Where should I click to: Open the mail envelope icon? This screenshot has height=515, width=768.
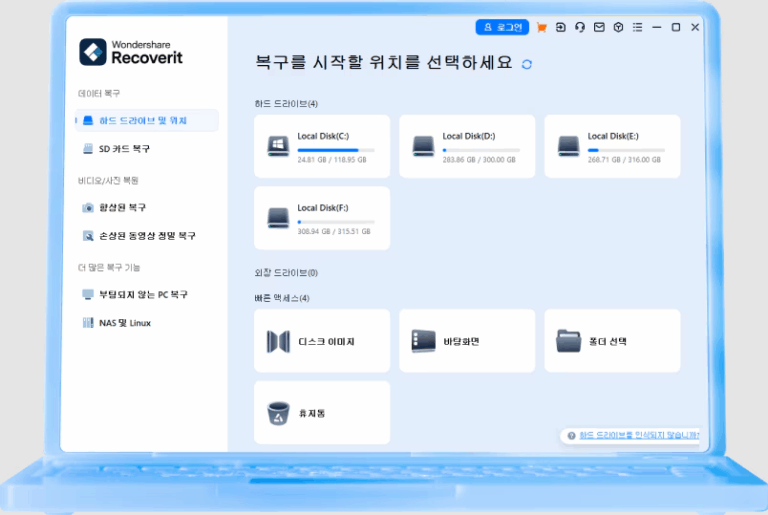[x=599, y=27]
